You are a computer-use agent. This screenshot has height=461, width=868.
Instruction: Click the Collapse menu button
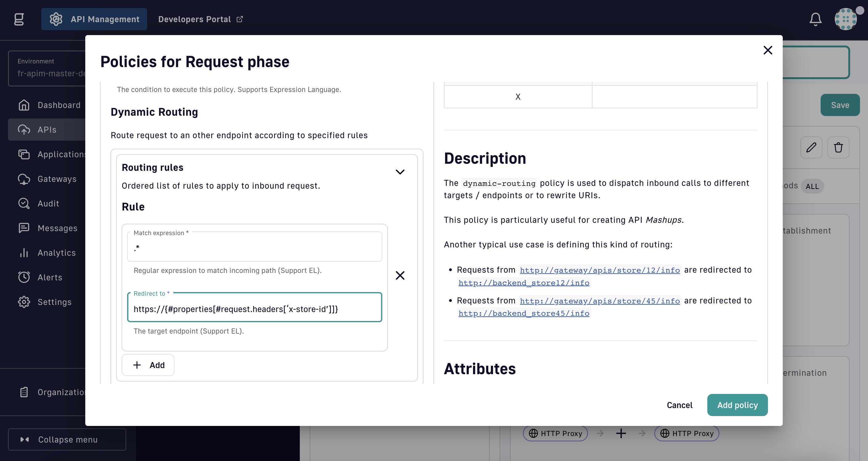click(x=67, y=439)
